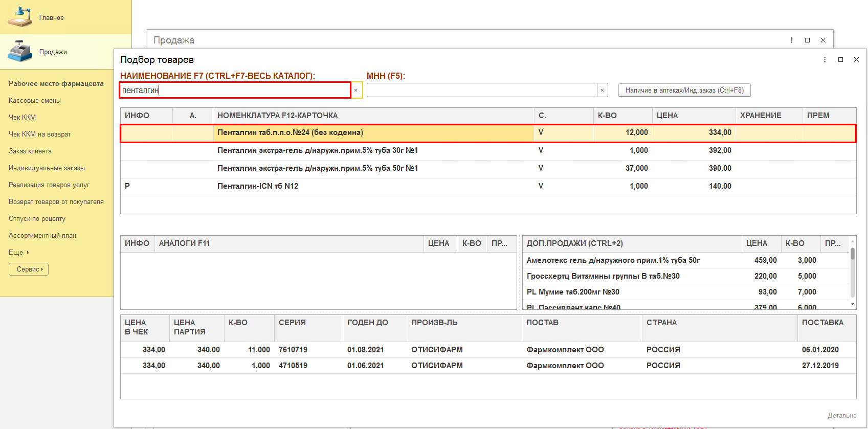Select batch with series 4710519
Screen dimensions: 868x429
pos(293,366)
